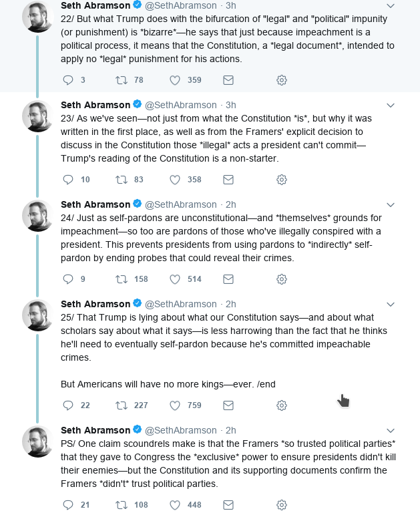The width and height of the screenshot is (420, 513).
Task: Send tweet 23/ via direct message
Action: [x=228, y=180]
